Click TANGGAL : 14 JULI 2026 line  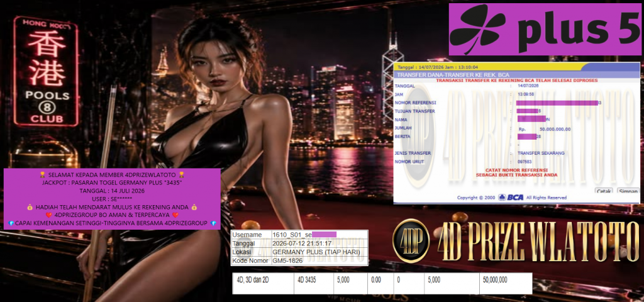(x=112, y=191)
